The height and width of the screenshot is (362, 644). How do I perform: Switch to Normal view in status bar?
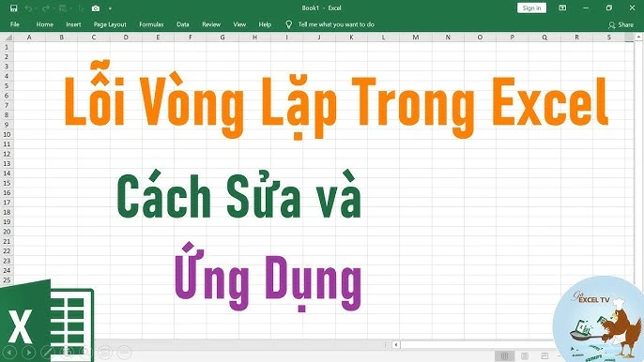pyautogui.click(x=504, y=355)
